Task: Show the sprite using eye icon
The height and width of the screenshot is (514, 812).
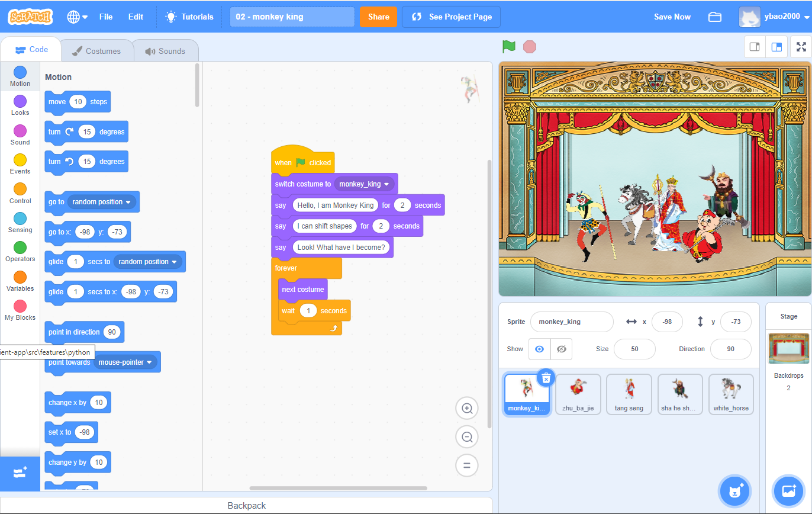Action: (539, 349)
